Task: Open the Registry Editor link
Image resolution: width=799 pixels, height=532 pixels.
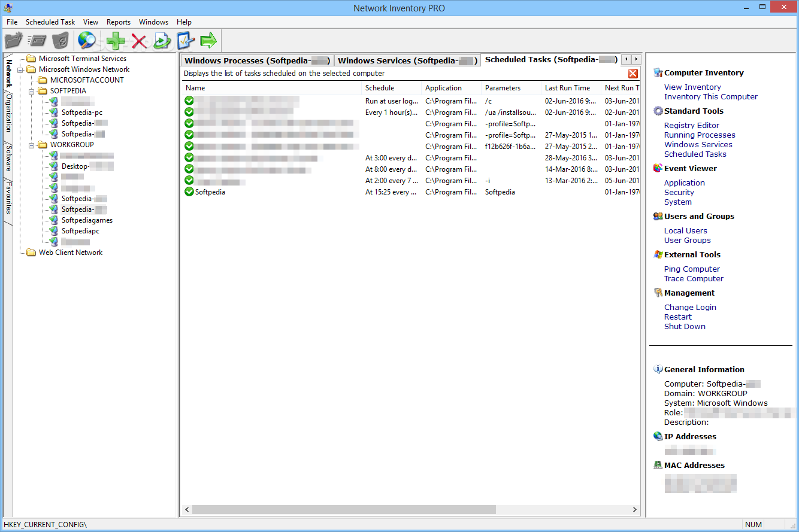Action: [x=692, y=125]
